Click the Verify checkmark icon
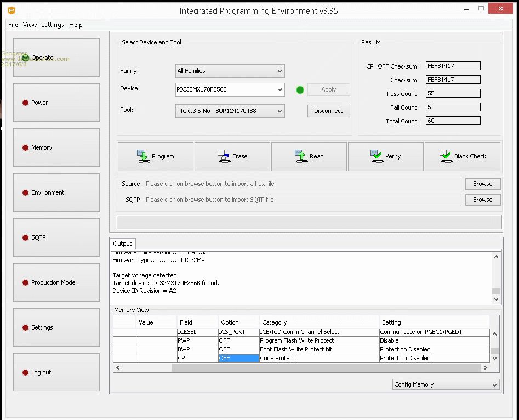This screenshot has width=519, height=420. 377,156
